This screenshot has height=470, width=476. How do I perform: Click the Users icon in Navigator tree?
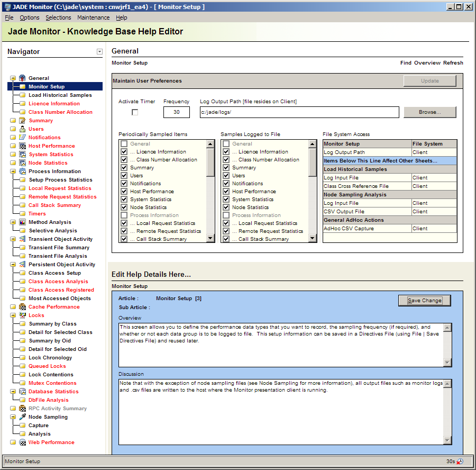23,129
